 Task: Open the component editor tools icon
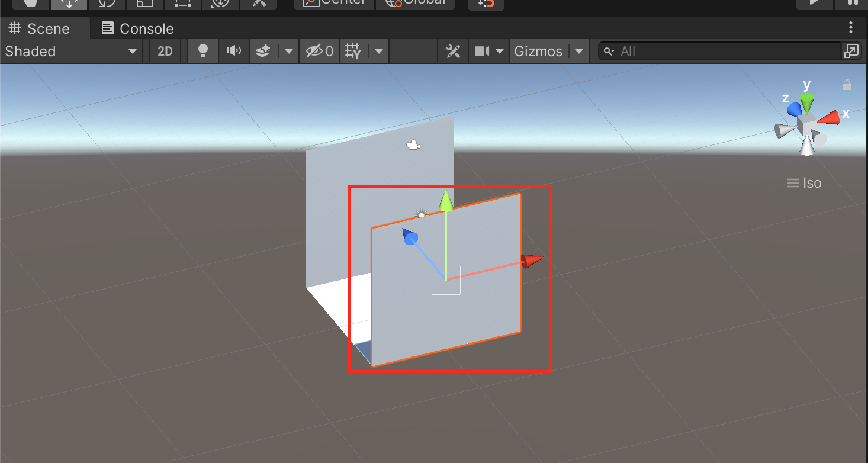click(453, 52)
